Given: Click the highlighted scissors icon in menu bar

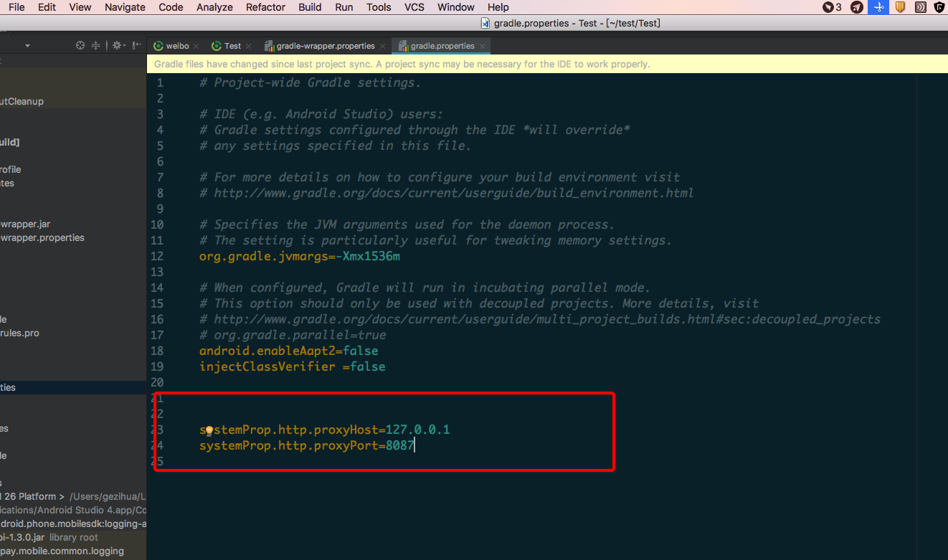Looking at the screenshot, I should tap(878, 7).
